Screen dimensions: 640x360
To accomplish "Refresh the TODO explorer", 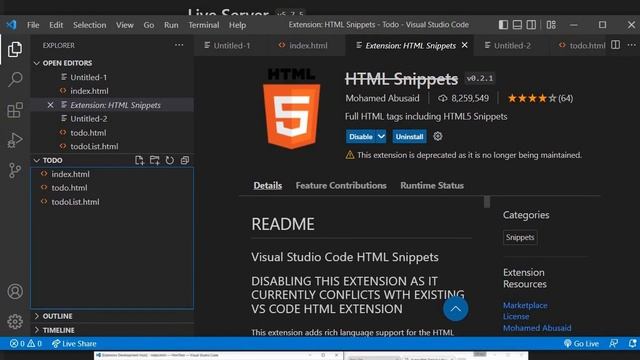I will (169, 160).
